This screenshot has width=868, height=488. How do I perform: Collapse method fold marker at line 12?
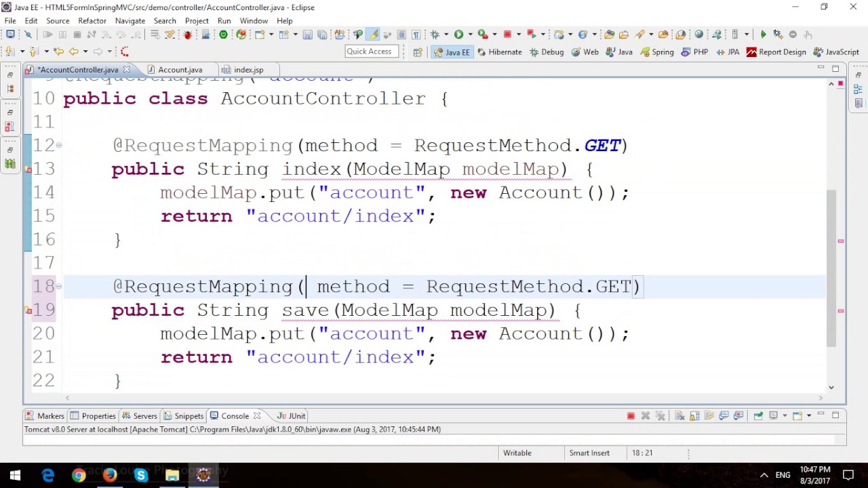(60, 145)
